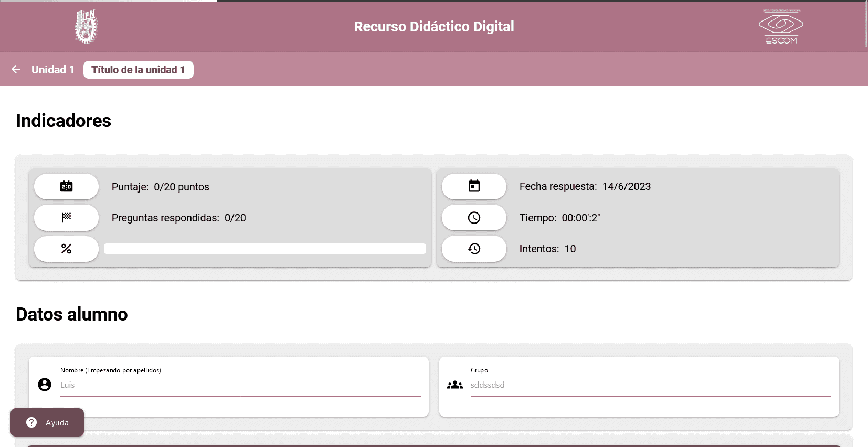Click the ESCOM logo in header
868x447 pixels.
[781, 27]
